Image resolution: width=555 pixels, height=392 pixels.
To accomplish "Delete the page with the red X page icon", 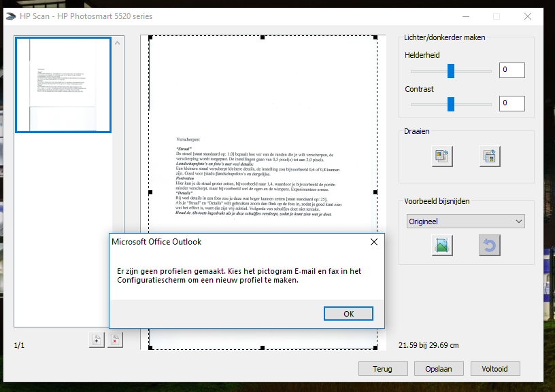I will pos(115,340).
